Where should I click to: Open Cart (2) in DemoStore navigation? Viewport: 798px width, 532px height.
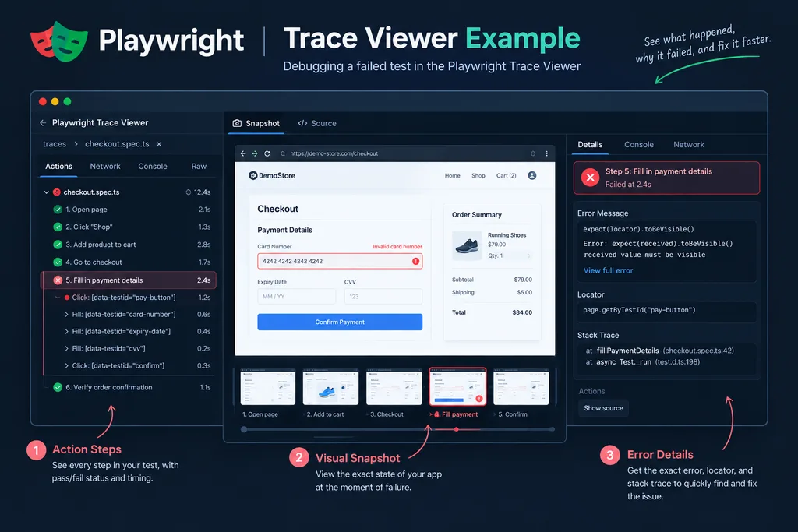pyautogui.click(x=507, y=175)
